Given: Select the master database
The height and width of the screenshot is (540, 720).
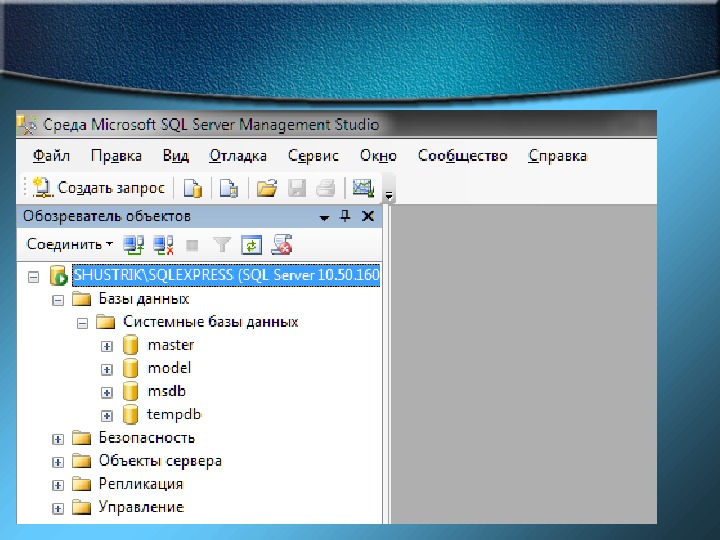Looking at the screenshot, I should [171, 345].
